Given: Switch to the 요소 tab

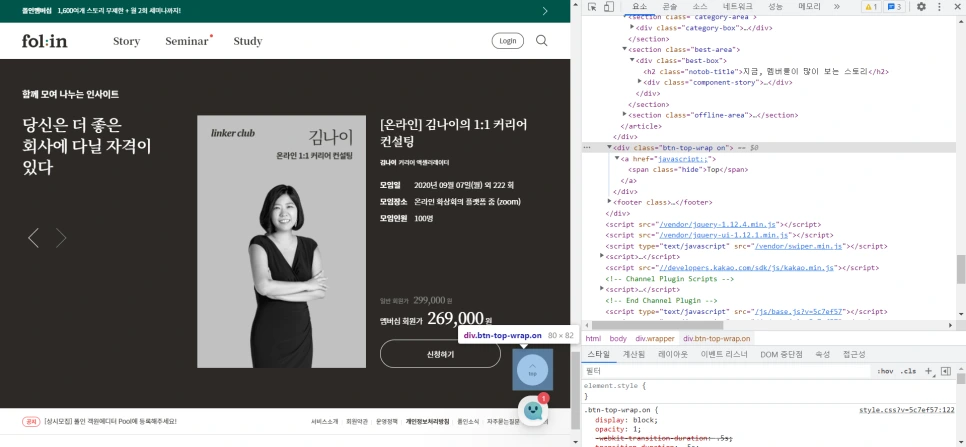Looking at the screenshot, I should pyautogui.click(x=640, y=7).
